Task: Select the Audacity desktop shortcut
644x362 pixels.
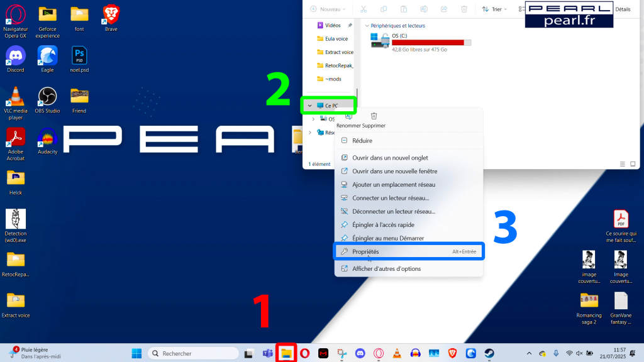Action: coord(47,141)
